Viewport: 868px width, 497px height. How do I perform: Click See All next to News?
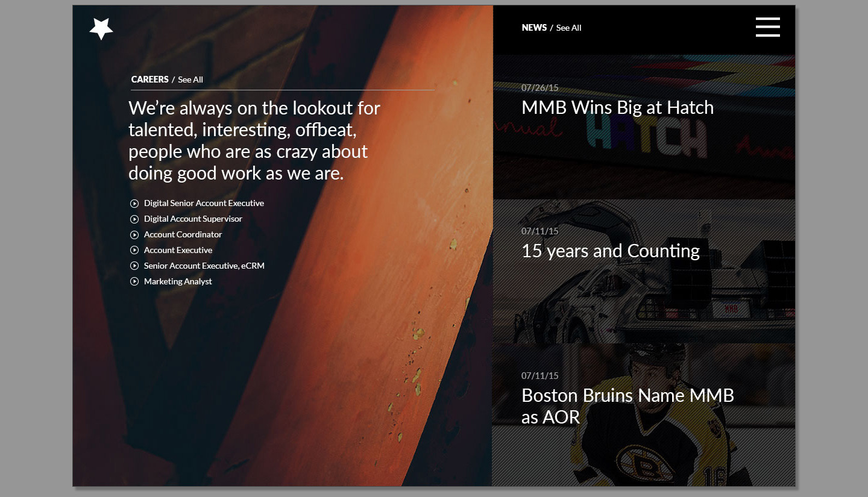569,28
